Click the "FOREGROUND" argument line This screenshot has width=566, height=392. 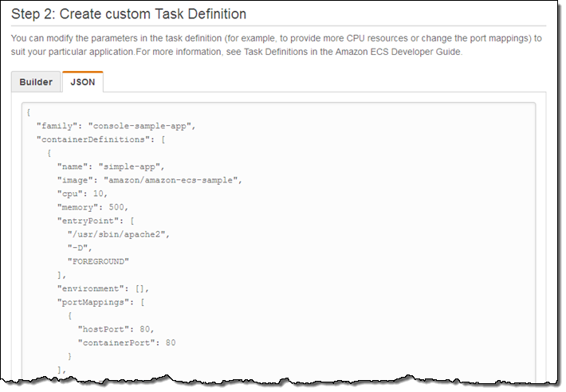point(99,261)
